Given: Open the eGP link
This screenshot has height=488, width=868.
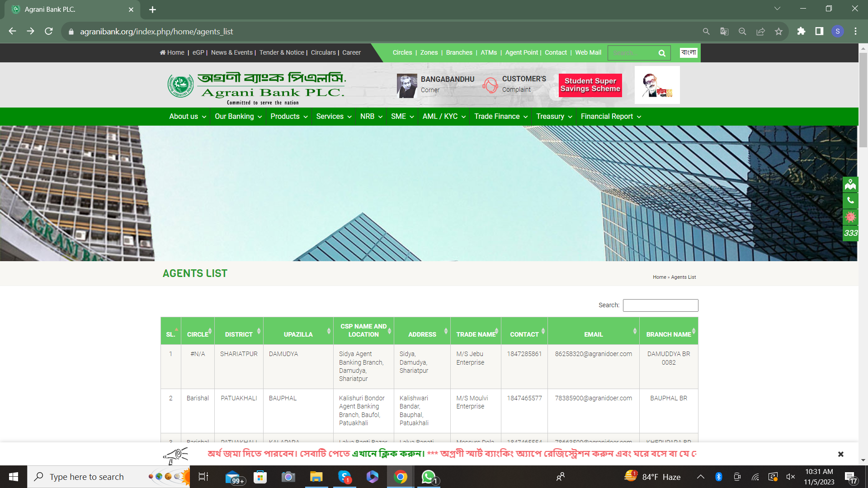Looking at the screenshot, I should pos(198,52).
